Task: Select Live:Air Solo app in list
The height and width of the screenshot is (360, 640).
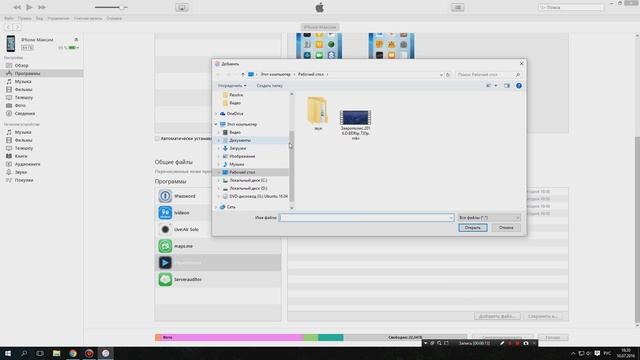Action: [x=218, y=229]
